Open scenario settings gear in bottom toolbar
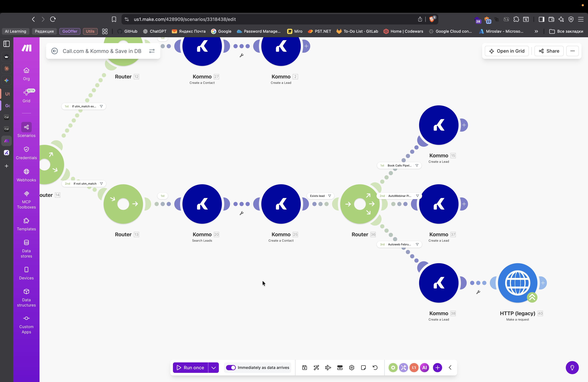Image resolution: width=588 pixels, height=382 pixels. [x=351, y=367]
